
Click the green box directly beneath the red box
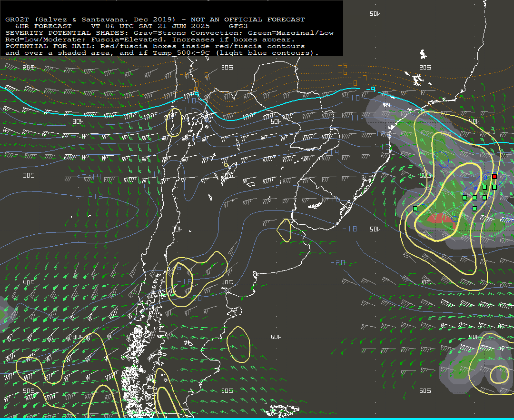[x=494, y=187]
